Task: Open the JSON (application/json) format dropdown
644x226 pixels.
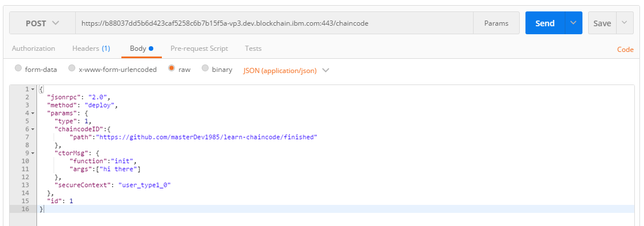Action: coord(286,70)
